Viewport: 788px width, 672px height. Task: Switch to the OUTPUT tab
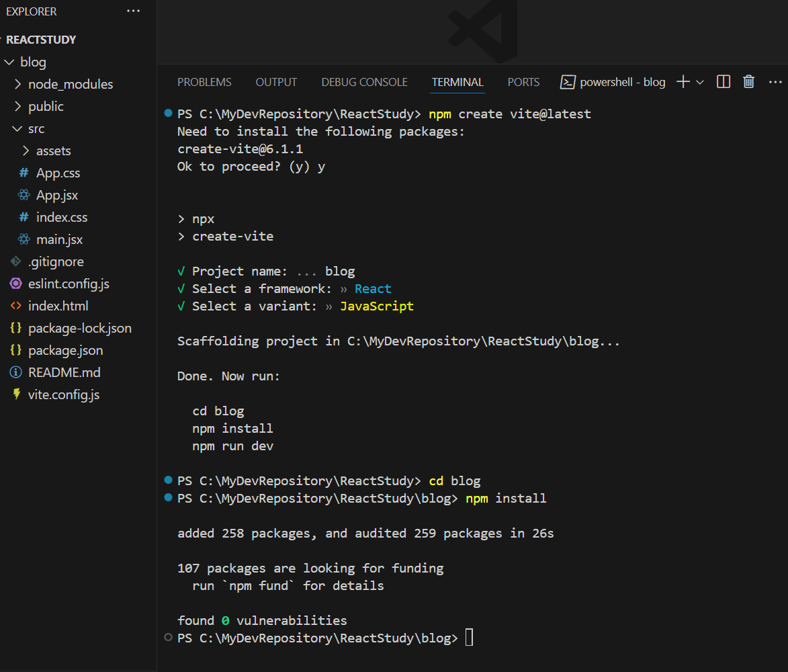pos(276,82)
